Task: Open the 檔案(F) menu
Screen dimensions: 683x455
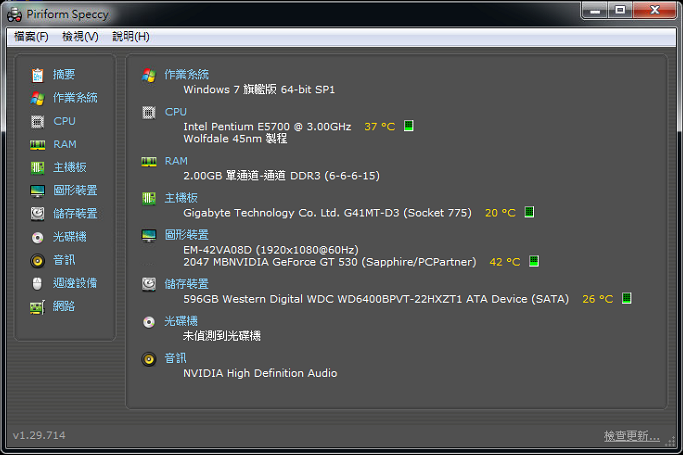Action: point(31,37)
